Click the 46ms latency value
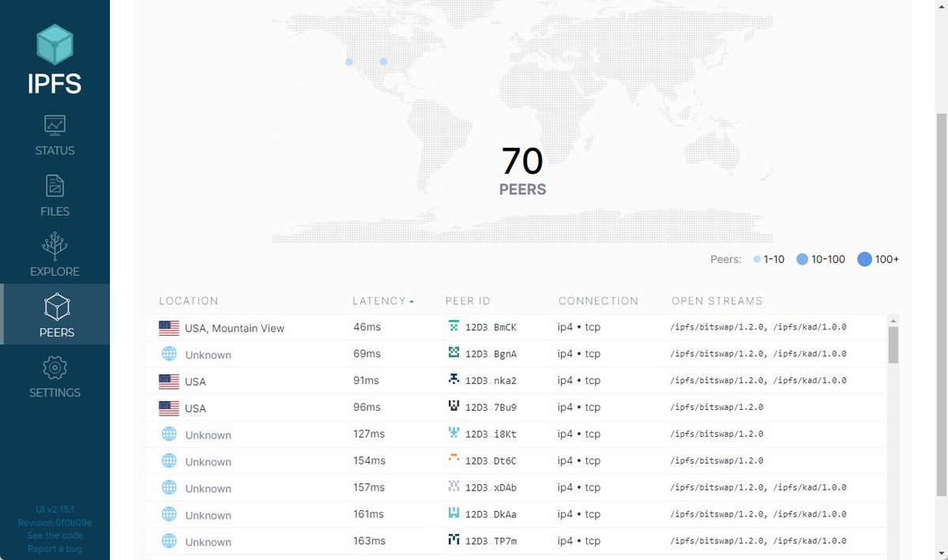The height and width of the screenshot is (560, 948). point(367,327)
